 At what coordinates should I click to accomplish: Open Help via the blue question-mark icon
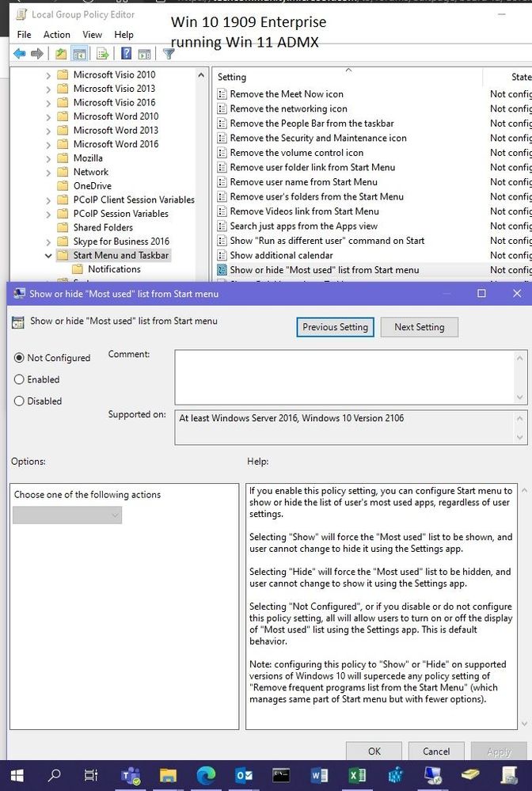(126, 54)
